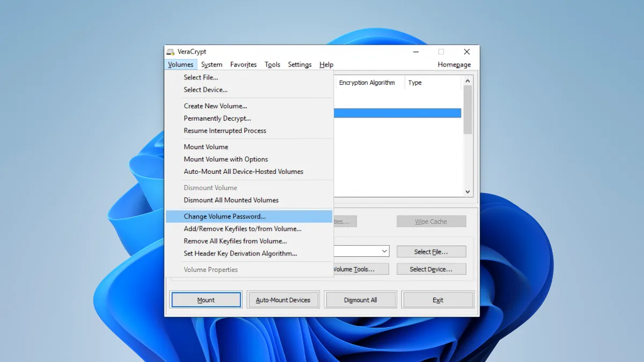644x362 pixels.
Task: Click the Encryption Algorithm column header
Action: 367,83
